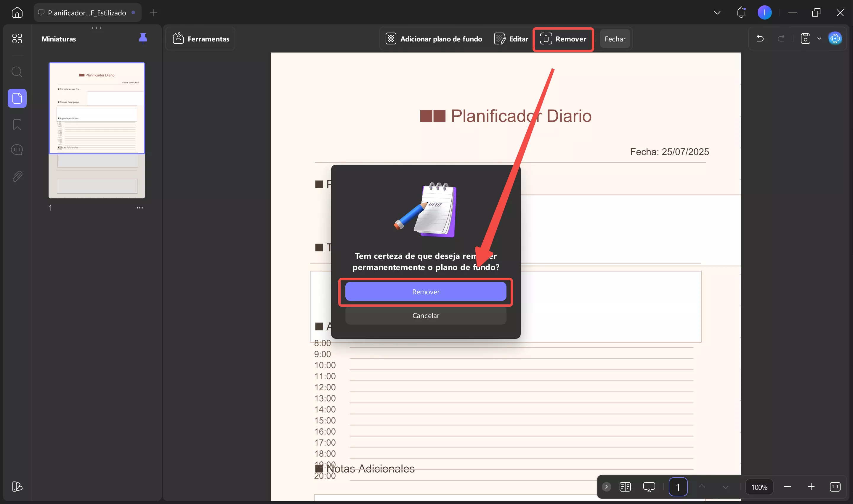This screenshot has width=853, height=504.
Task: Switch to the Planificador document tab
Action: (87, 12)
